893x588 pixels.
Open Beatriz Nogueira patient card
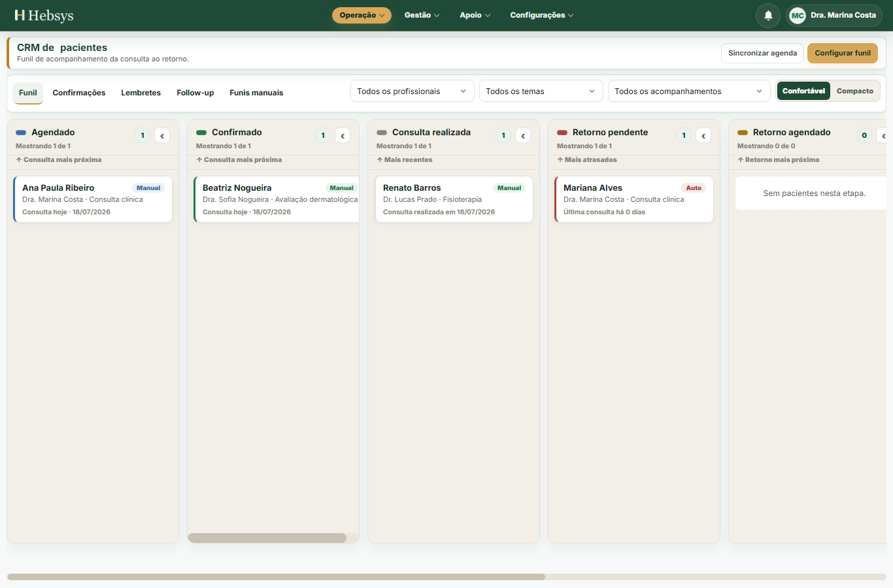point(277,199)
